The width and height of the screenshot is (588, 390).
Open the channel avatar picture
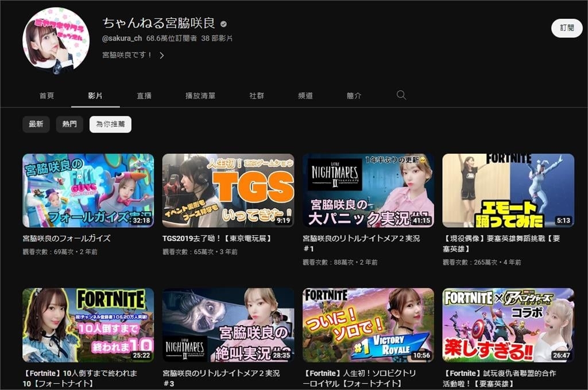coord(56,41)
